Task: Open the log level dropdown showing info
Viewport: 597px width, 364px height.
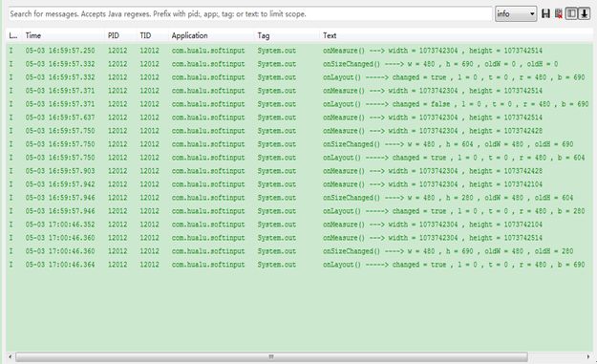Action: [x=516, y=14]
